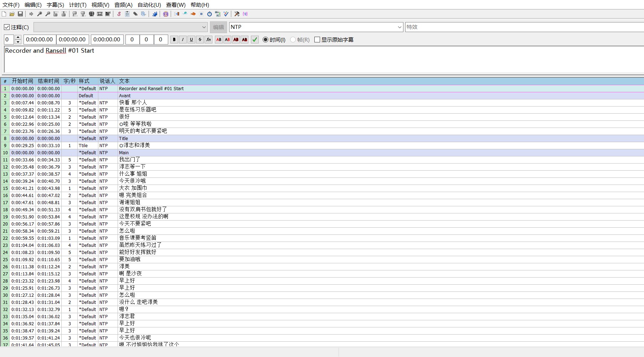Open the 音频(A) menu
The image size is (644, 357).
click(x=123, y=5)
